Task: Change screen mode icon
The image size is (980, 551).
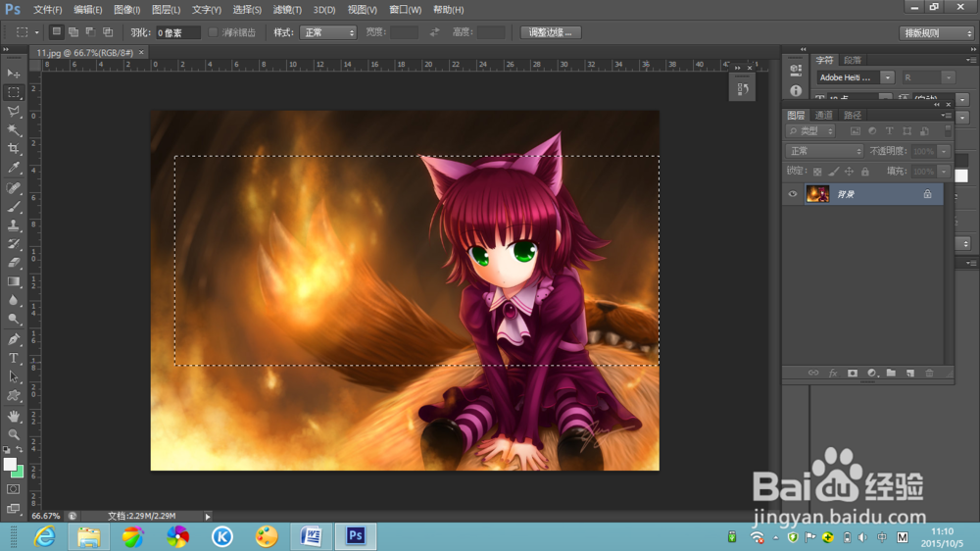Action: pos(13,509)
